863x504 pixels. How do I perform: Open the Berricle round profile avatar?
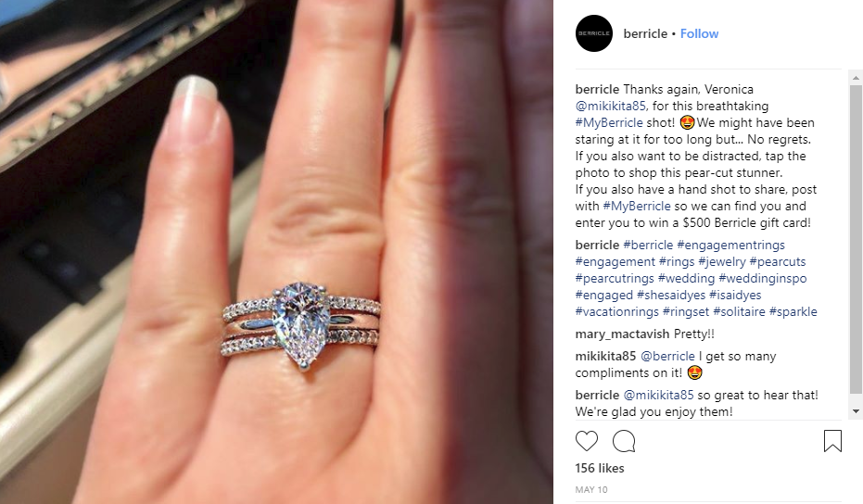pos(594,33)
